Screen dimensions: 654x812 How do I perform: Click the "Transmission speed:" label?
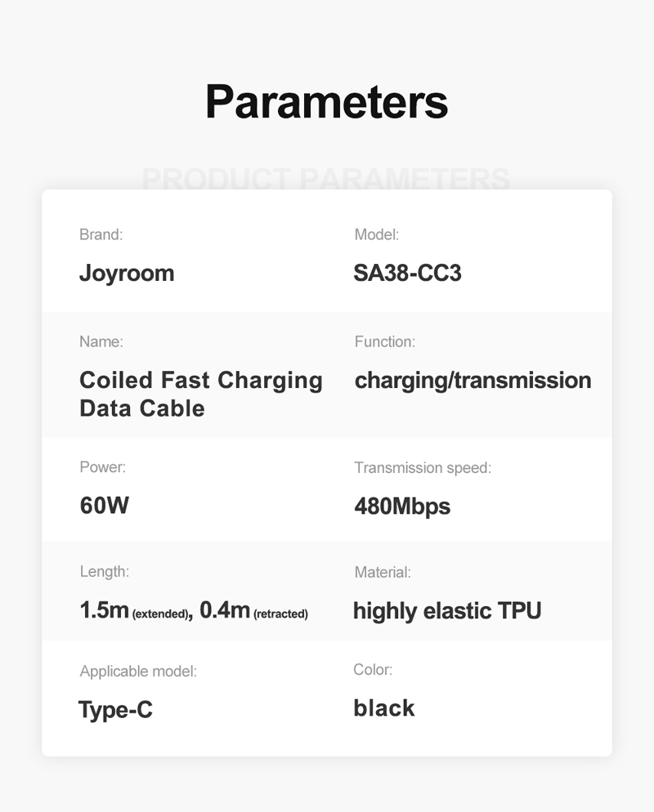(x=422, y=468)
